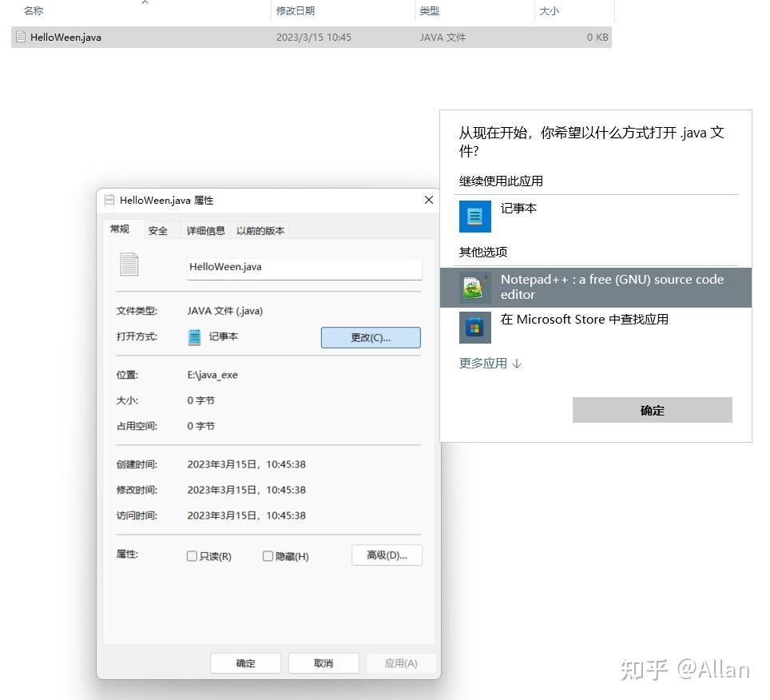Image resolution: width=770 pixels, height=700 pixels.
Task: Sort files by clicking the 名称 column header
Action: coord(33,10)
